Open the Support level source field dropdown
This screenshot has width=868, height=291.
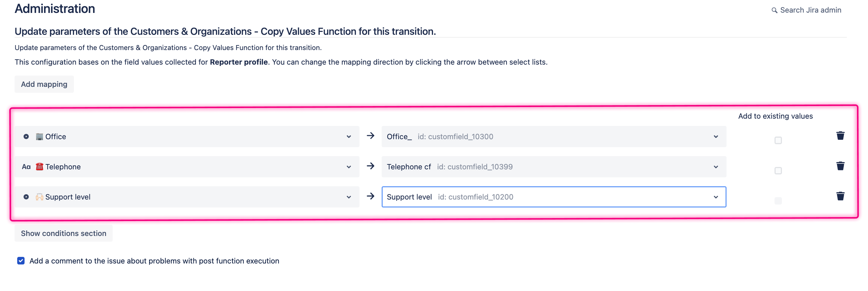coord(349,197)
